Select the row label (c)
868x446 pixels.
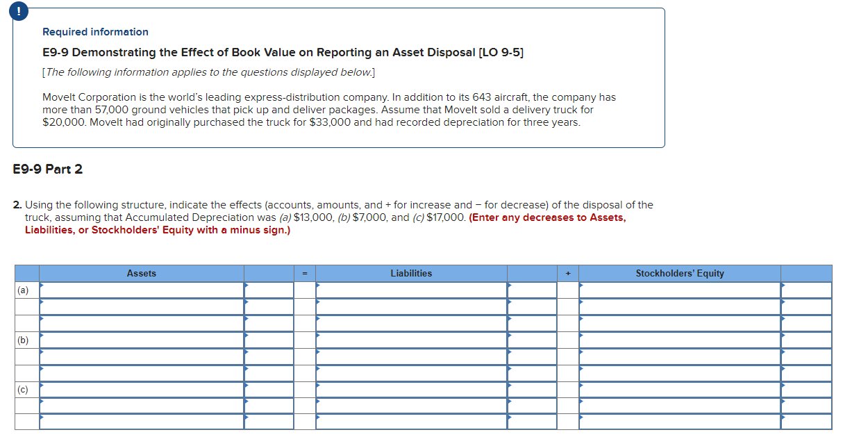pyautogui.click(x=22, y=390)
